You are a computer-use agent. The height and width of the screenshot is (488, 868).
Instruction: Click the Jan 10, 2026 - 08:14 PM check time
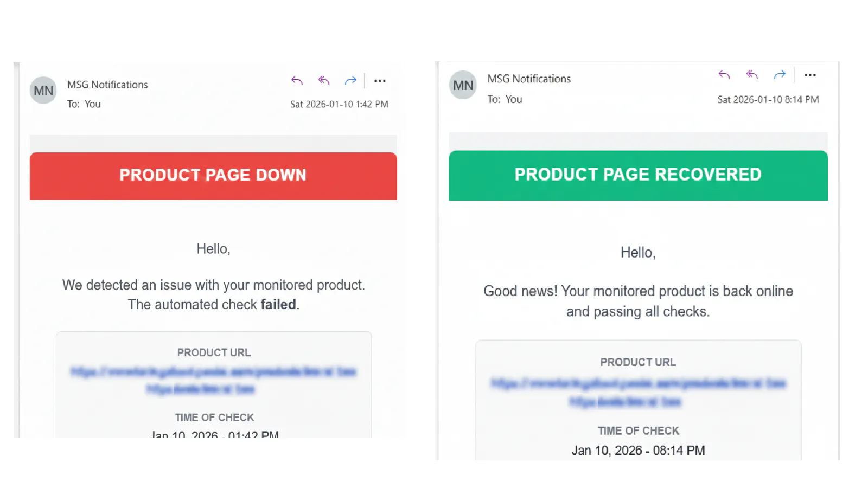(638, 451)
